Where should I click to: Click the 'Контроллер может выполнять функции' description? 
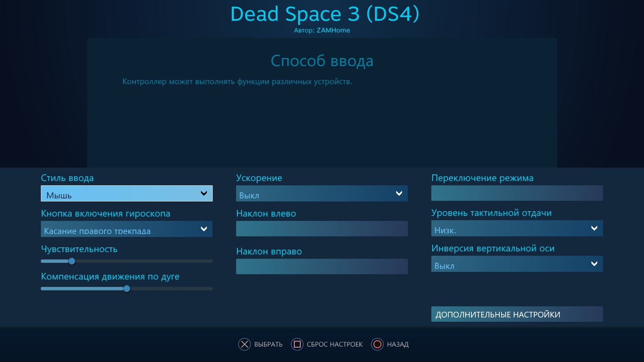(x=237, y=82)
